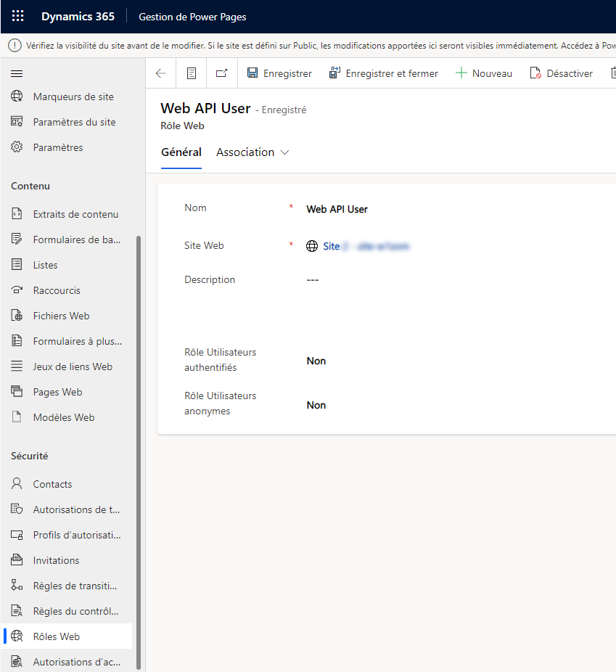Click the Marqueurs de site globe icon
616x672 pixels.
click(17, 97)
